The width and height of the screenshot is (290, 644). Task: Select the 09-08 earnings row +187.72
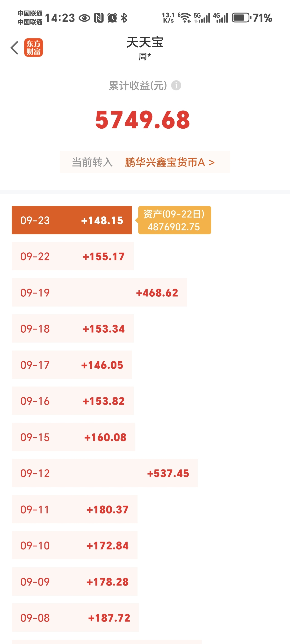click(75, 617)
